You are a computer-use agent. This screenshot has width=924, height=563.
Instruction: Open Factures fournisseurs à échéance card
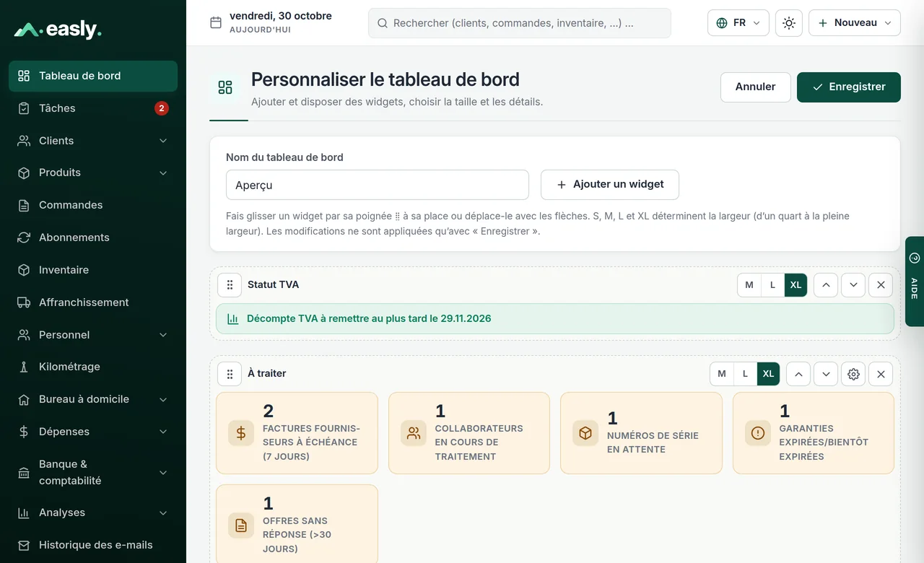click(297, 433)
